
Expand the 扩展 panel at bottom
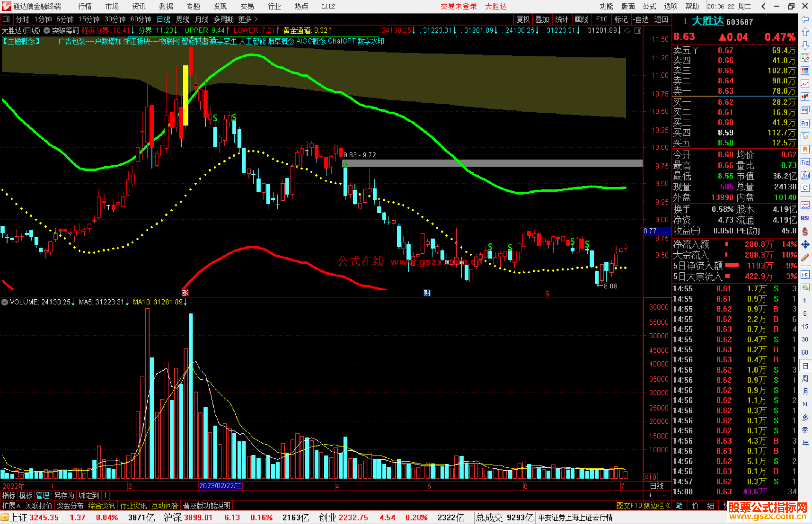tap(11, 506)
